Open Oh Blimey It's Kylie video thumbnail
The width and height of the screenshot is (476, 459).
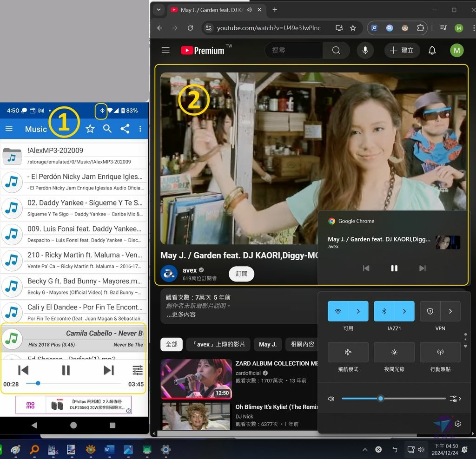(196, 416)
